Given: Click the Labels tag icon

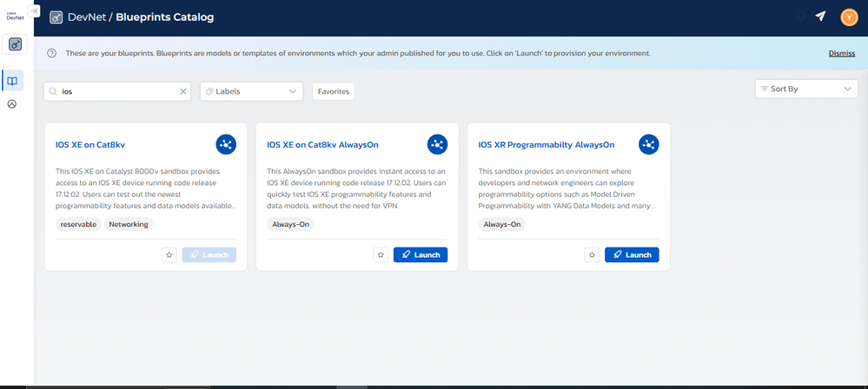Looking at the screenshot, I should pos(209,91).
